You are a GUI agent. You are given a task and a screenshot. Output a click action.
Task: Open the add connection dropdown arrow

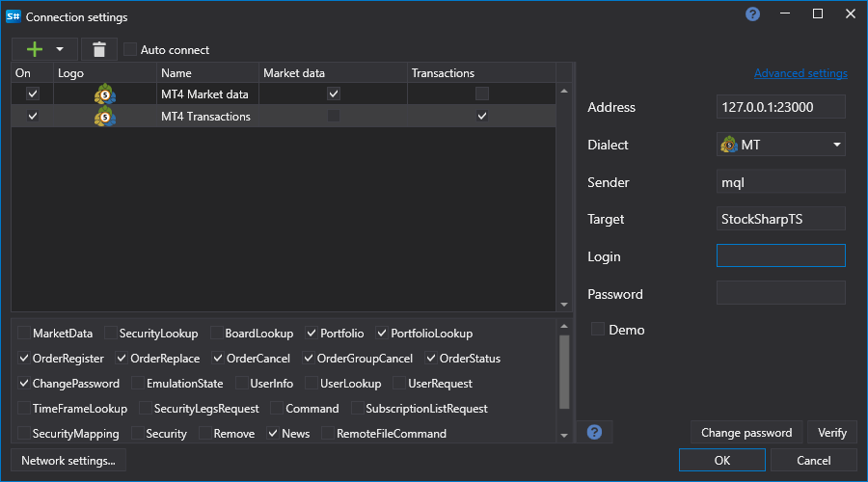(59, 49)
